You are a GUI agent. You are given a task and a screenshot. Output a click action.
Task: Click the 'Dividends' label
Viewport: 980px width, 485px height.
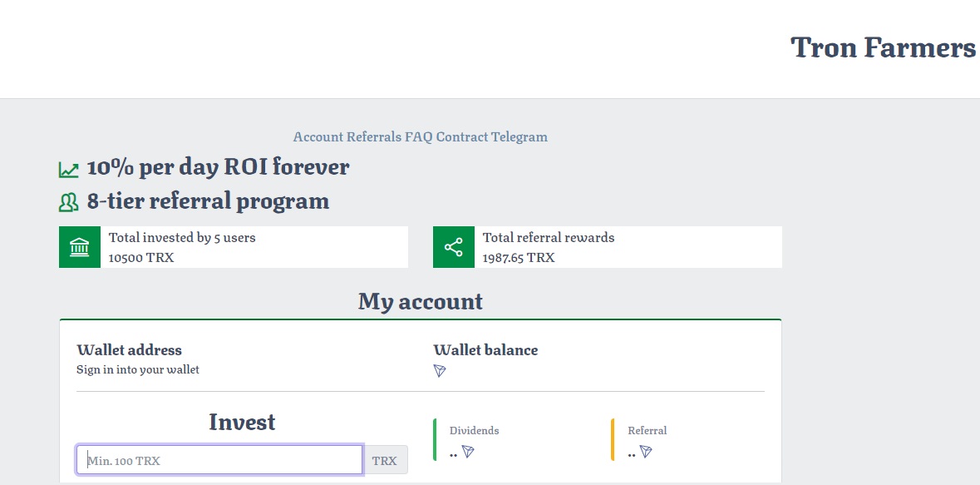click(x=475, y=431)
